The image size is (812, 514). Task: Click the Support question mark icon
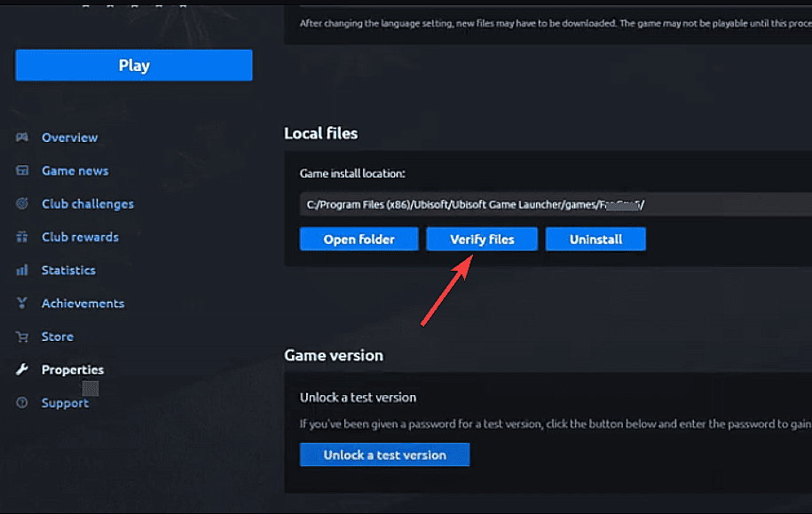point(22,403)
